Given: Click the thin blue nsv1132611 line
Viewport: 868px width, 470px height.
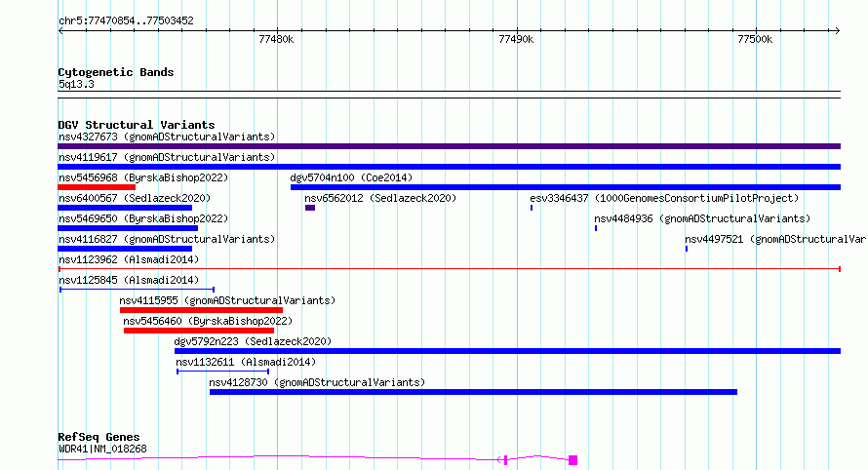Looking at the screenshot, I should click(222, 372).
